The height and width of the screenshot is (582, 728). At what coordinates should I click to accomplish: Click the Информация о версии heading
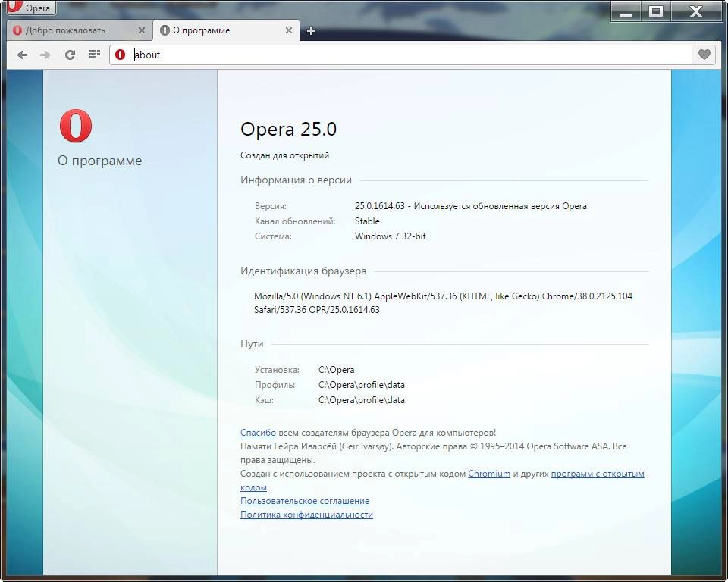coord(296,180)
